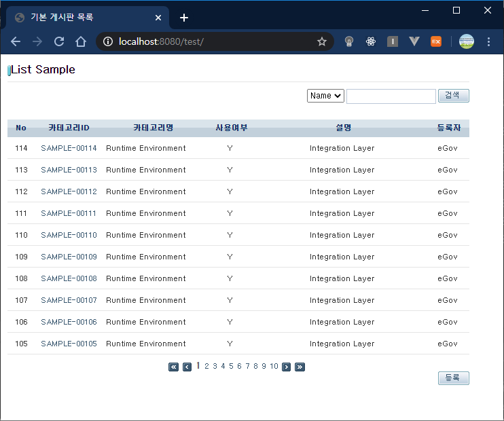The height and width of the screenshot is (421, 504).
Task: Go to page 3 of the list
Action: (215, 366)
